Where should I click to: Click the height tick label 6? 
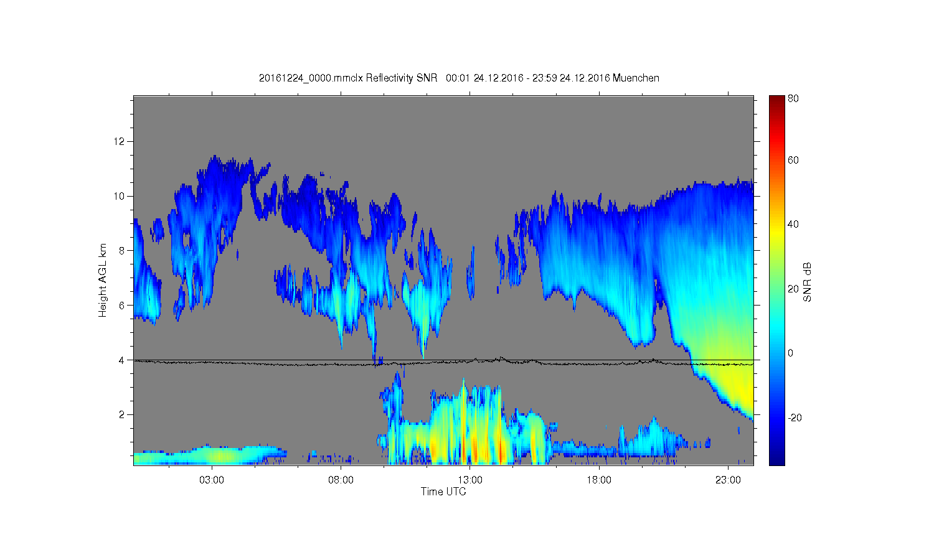pyautogui.click(x=122, y=305)
